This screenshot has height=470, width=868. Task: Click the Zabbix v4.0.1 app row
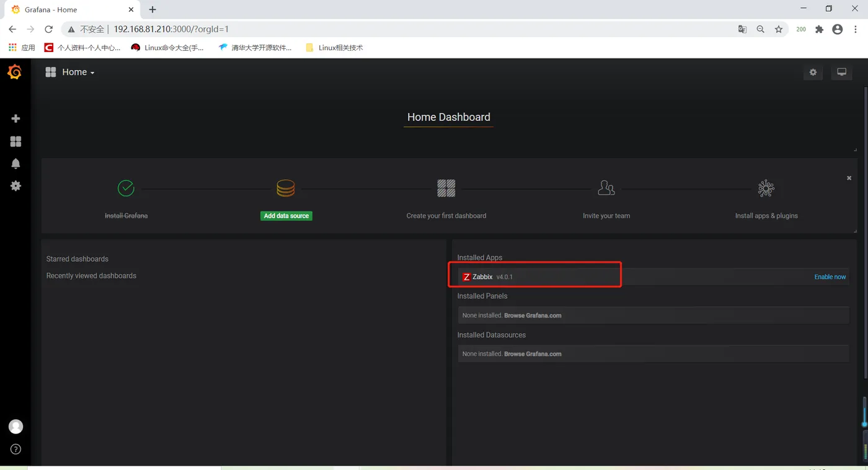coord(653,277)
